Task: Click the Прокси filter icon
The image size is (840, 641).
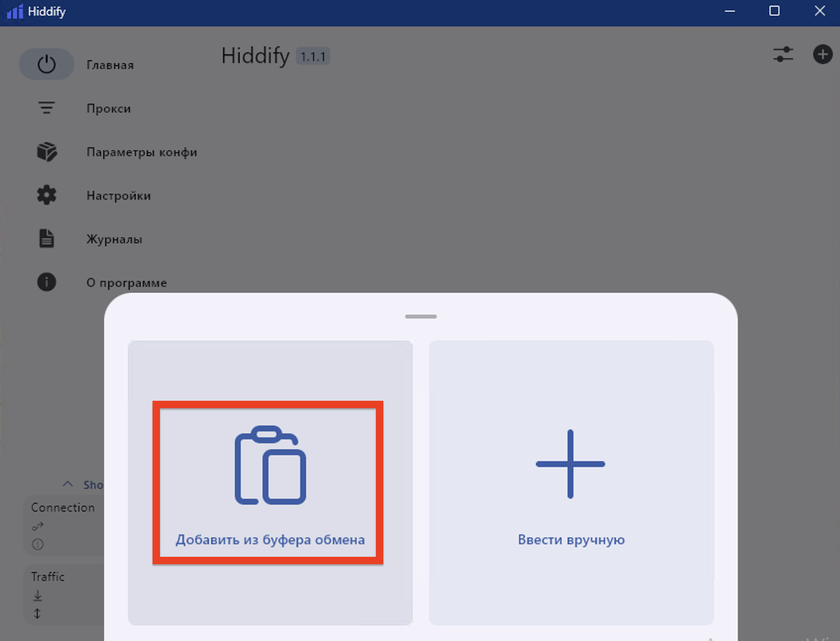Action: coord(47,108)
